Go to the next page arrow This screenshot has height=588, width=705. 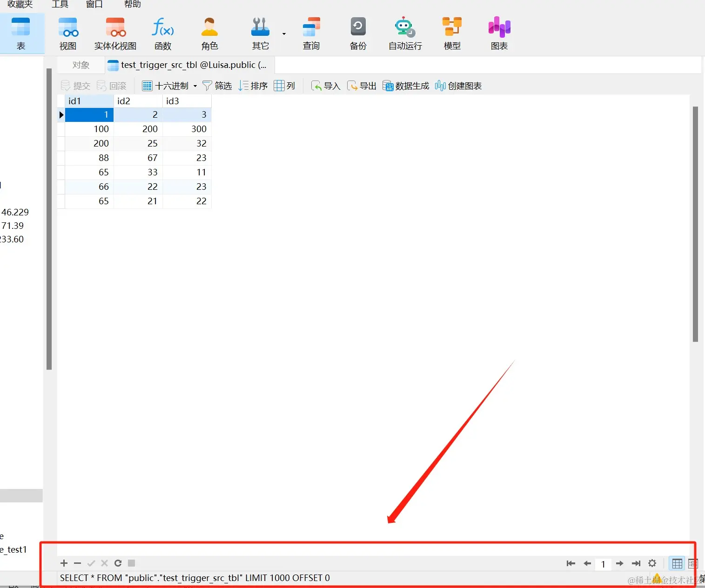click(x=619, y=563)
